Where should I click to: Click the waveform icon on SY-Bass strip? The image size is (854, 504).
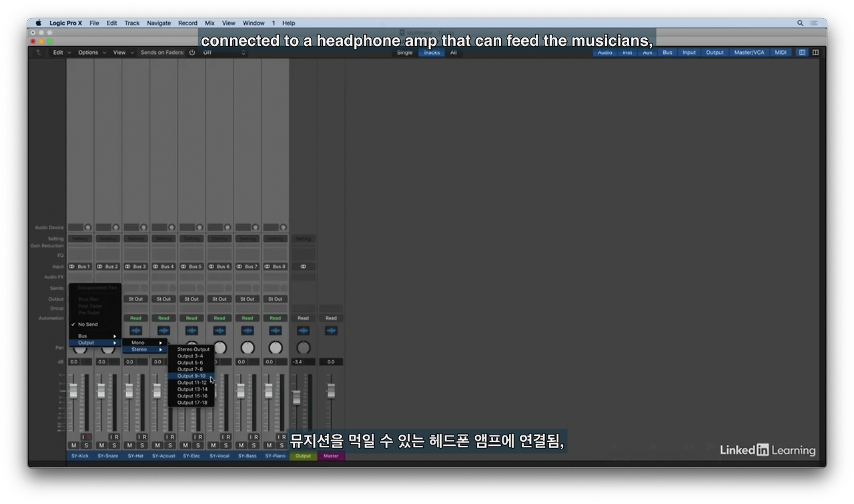click(248, 331)
